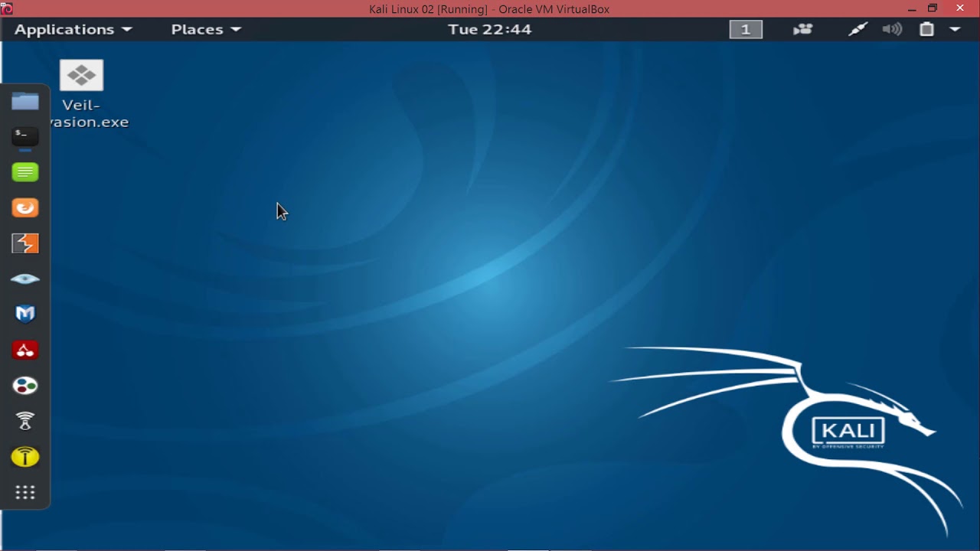
Task: Click the battery status icon
Action: (x=926, y=29)
